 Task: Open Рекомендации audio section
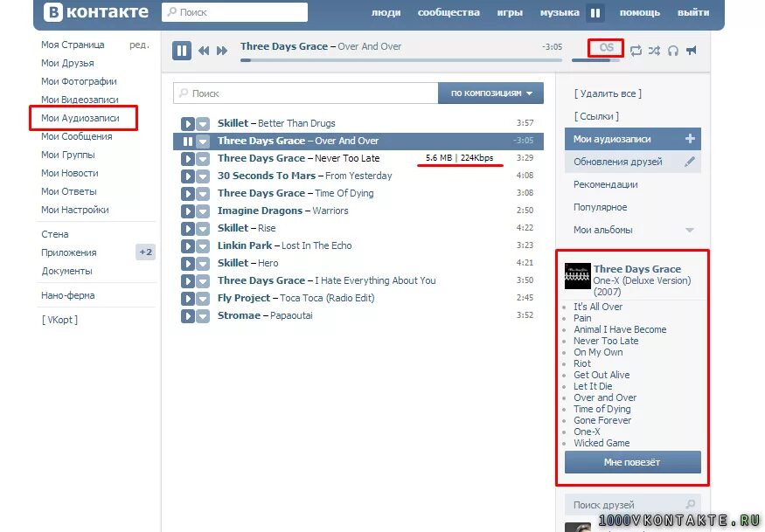click(606, 184)
